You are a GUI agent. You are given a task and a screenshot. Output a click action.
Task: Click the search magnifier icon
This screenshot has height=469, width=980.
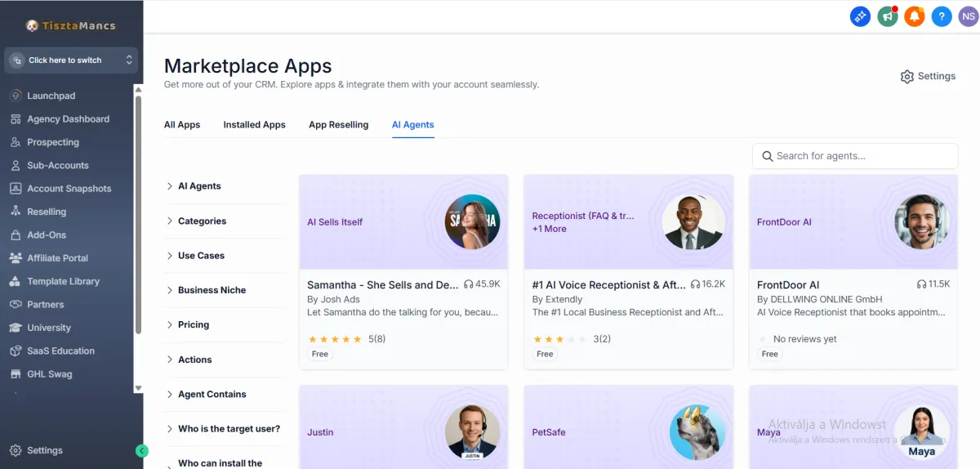point(768,156)
